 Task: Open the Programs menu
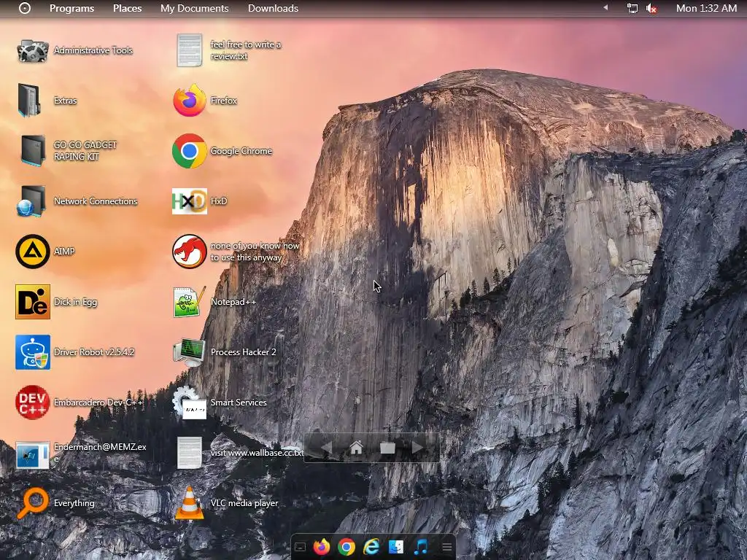click(x=72, y=8)
